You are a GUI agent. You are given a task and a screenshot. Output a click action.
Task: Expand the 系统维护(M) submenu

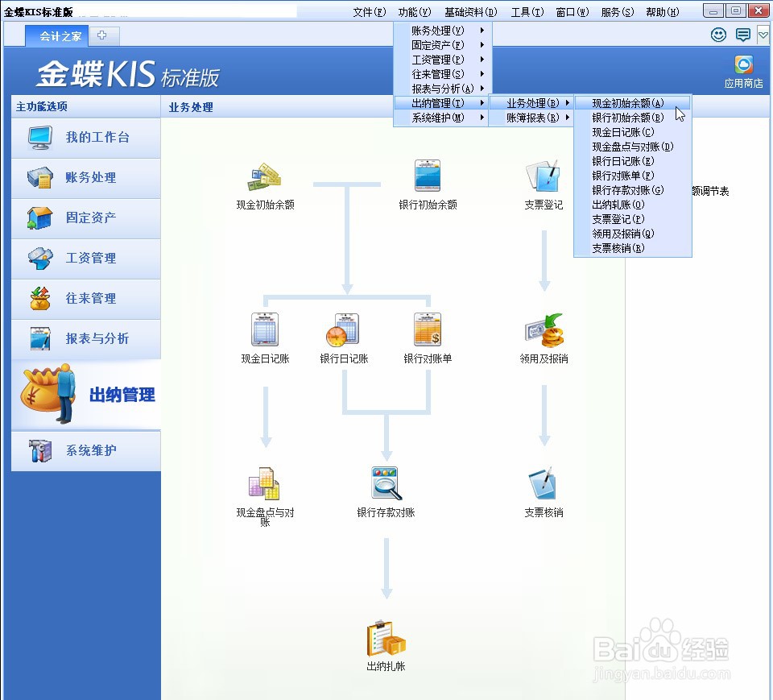443,118
